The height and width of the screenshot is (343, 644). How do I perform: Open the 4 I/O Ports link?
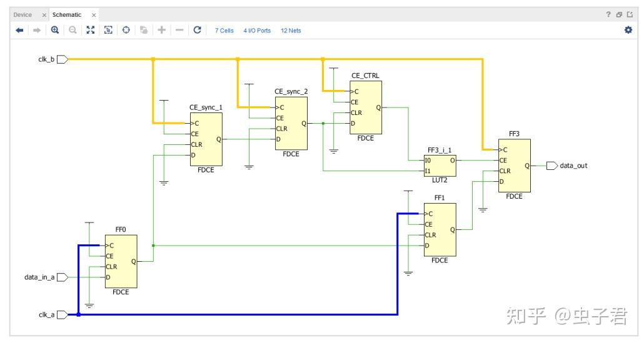(x=257, y=31)
